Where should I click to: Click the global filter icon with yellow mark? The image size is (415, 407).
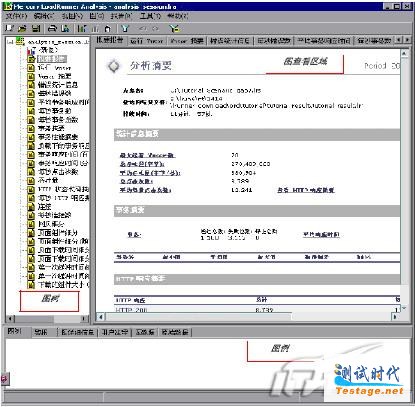coord(174,29)
